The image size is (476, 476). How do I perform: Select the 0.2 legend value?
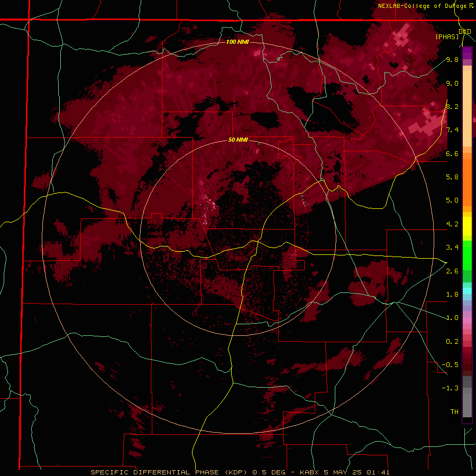pyautogui.click(x=452, y=342)
